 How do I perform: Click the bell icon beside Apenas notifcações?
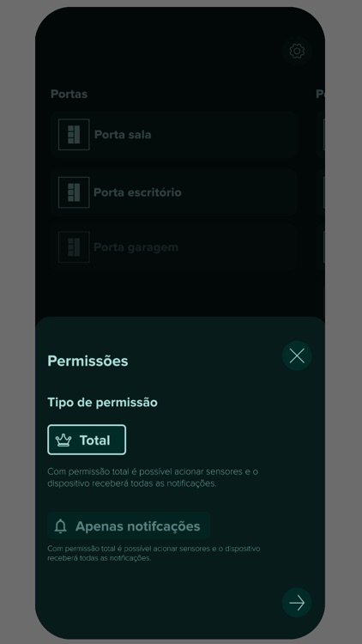[x=60, y=526]
